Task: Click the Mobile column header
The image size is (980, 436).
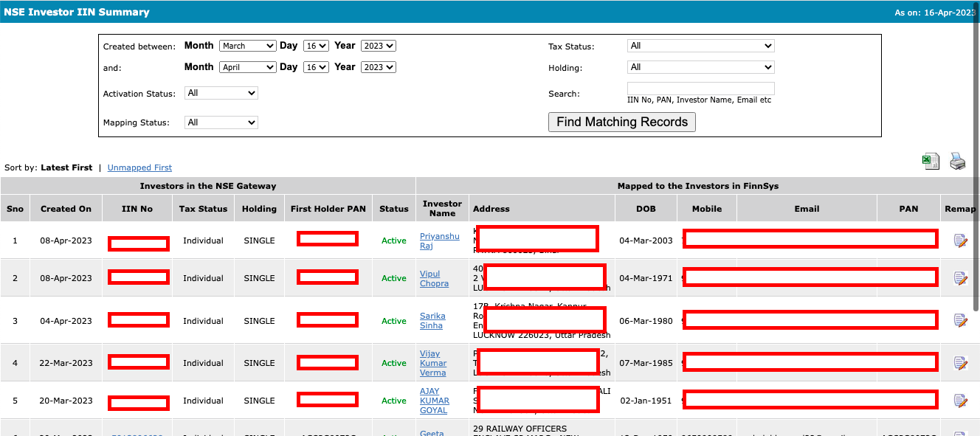Action: pos(707,209)
